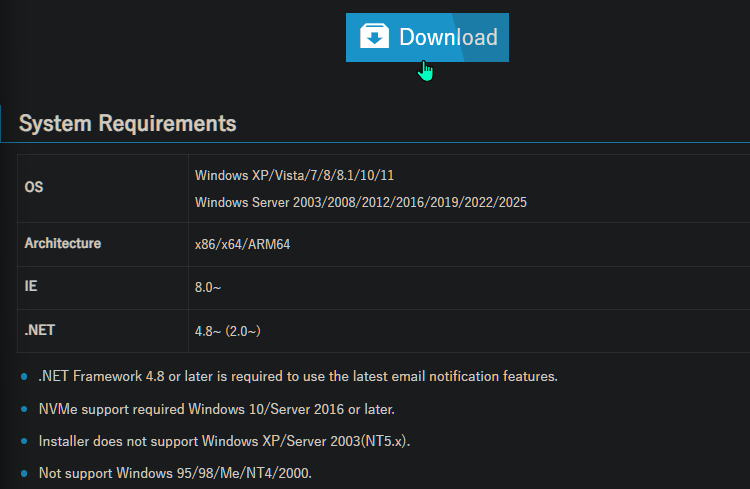Click the NVMe support requirement note
Screen dimensions: 750x489
(x=216, y=409)
